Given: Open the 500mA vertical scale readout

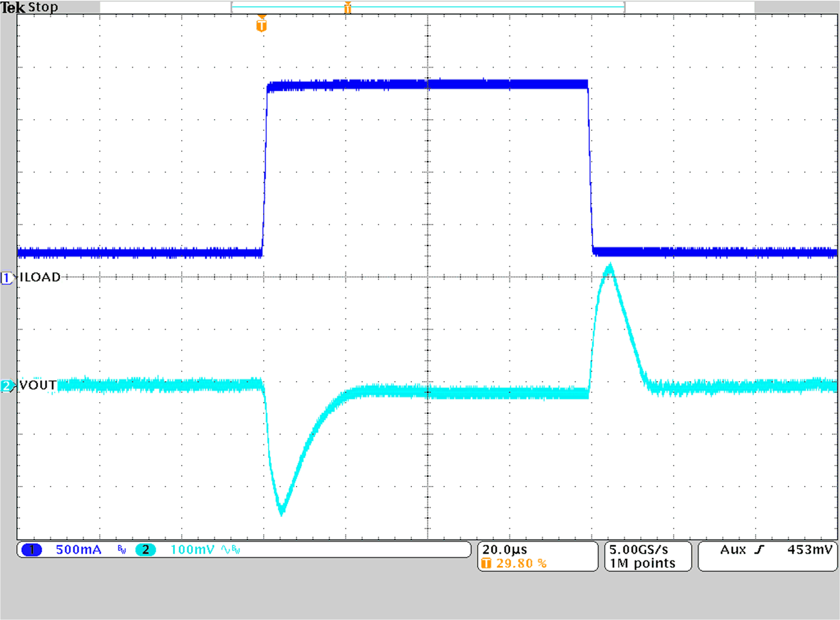Looking at the screenshot, I should click(78, 550).
